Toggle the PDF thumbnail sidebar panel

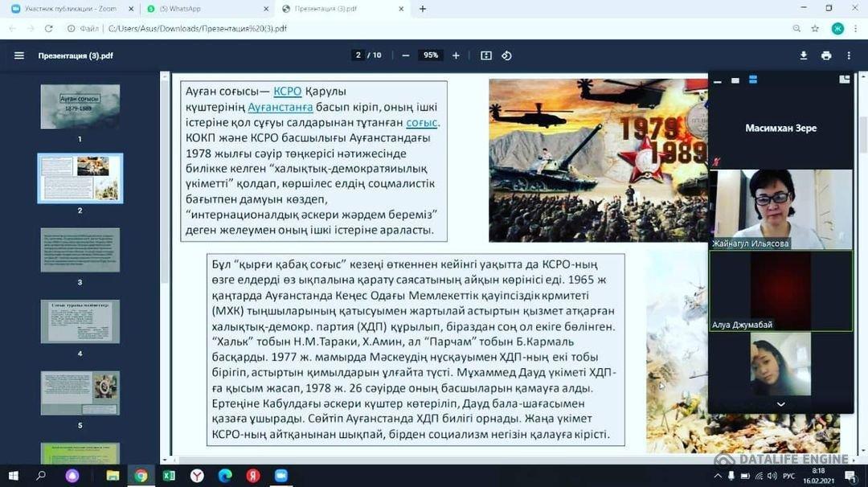19,55
